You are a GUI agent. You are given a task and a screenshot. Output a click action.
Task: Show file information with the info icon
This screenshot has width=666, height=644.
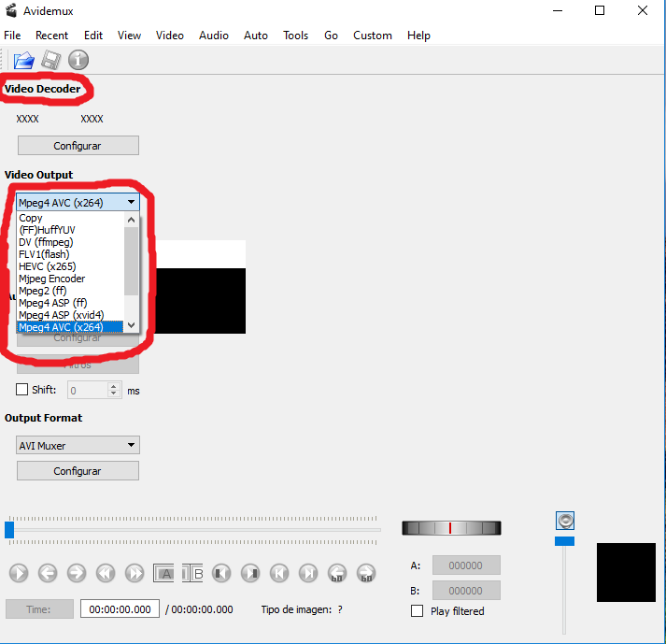click(78, 60)
